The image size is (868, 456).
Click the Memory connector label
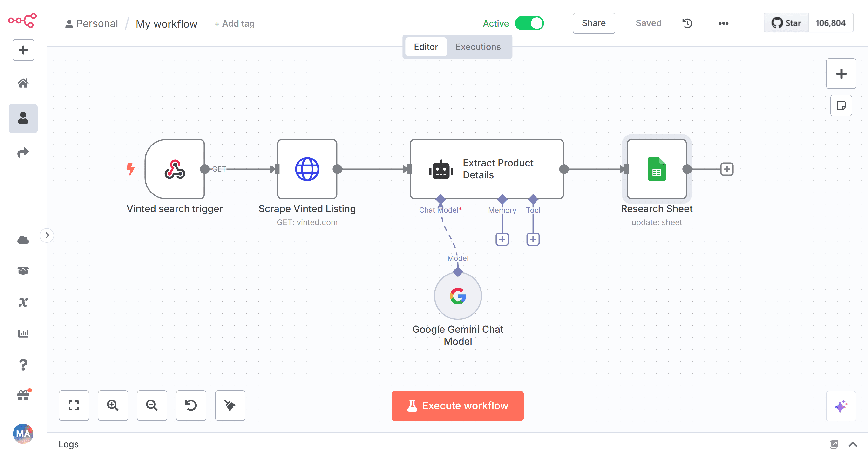502,210
